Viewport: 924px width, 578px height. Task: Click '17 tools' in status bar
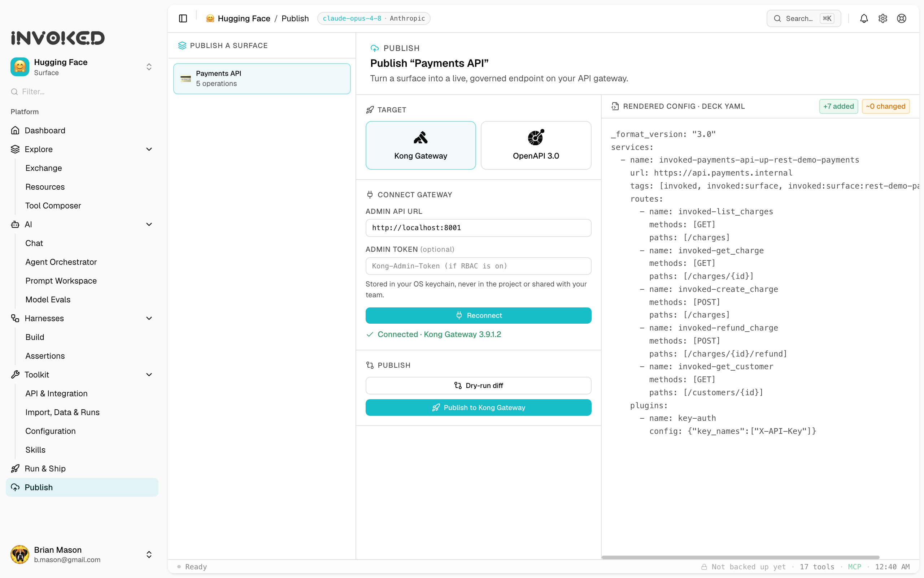pos(817,566)
